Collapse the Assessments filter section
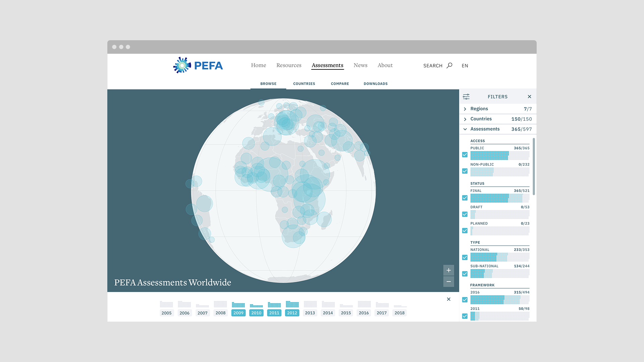The width and height of the screenshot is (644, 362). click(x=465, y=129)
